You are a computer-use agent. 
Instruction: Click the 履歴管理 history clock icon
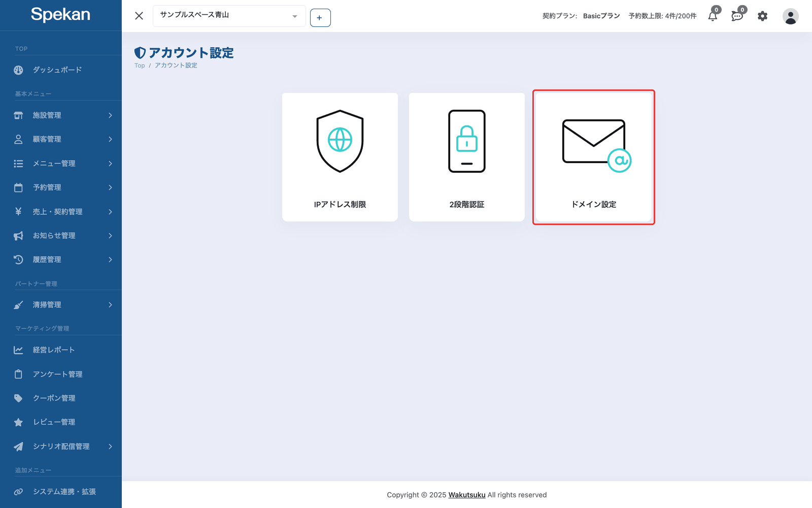pos(18,260)
